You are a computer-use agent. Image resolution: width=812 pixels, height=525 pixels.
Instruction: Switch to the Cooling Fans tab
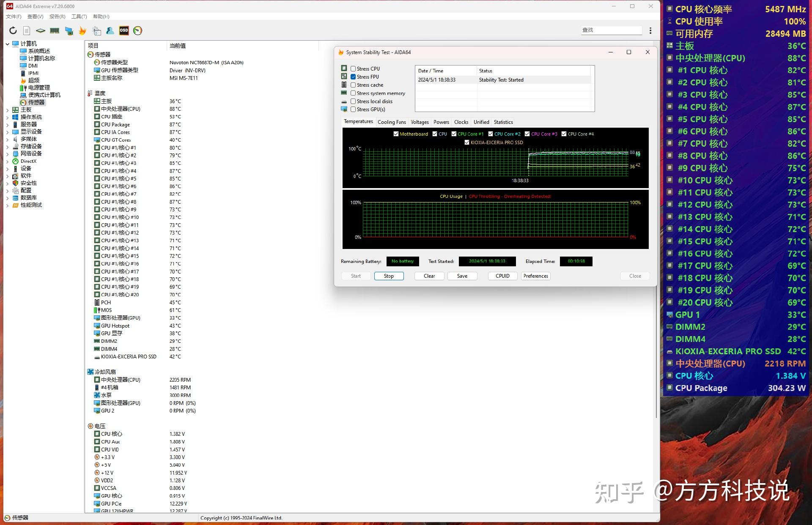click(x=392, y=122)
